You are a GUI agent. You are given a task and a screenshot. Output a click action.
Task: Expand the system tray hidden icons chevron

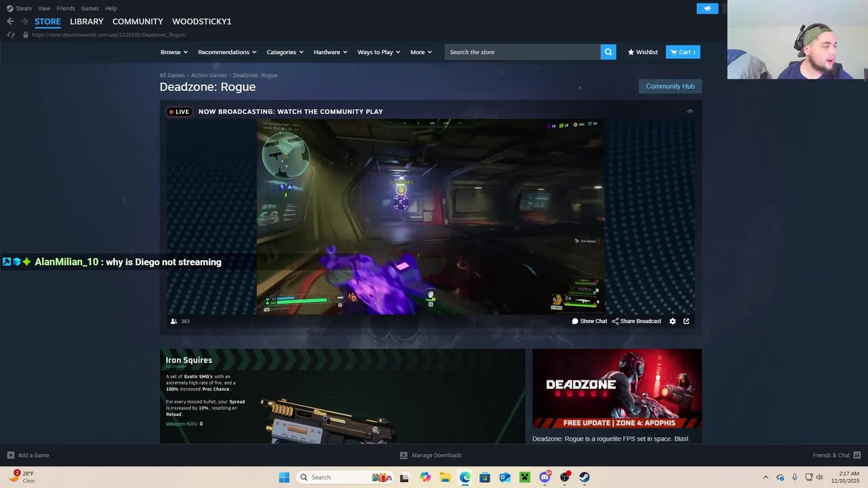tap(766, 477)
